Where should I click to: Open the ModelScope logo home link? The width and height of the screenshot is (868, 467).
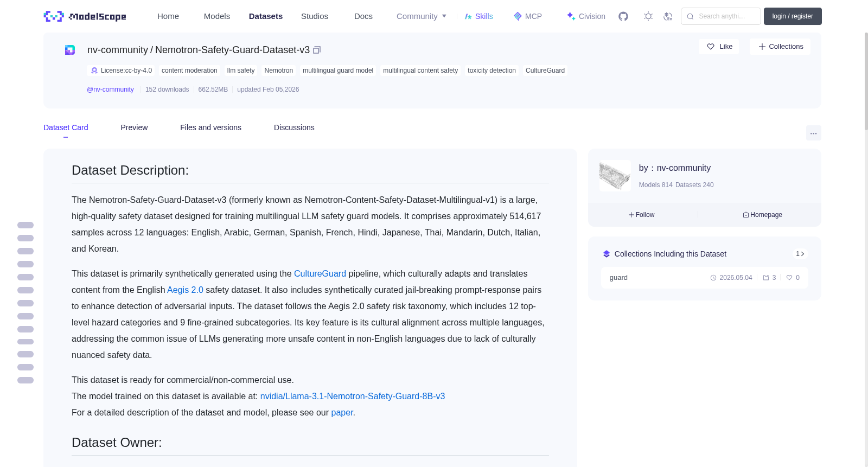coord(85,16)
